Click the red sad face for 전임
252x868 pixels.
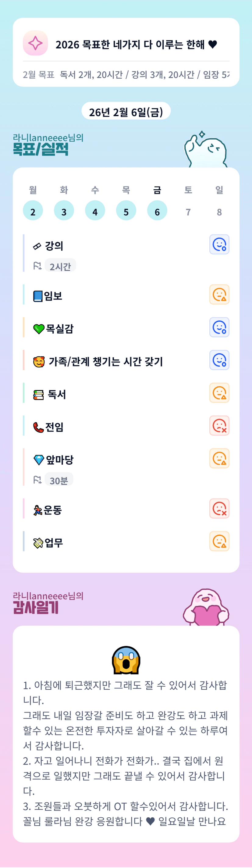click(x=219, y=426)
